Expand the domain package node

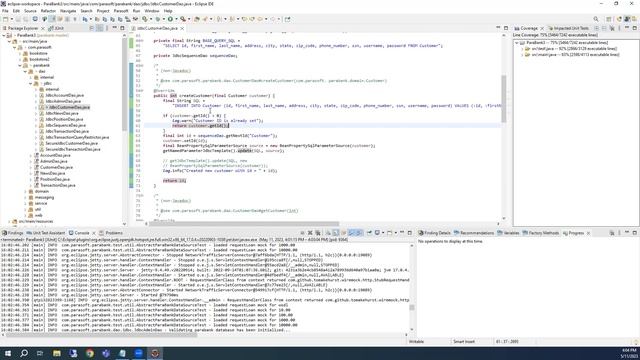click(x=25, y=191)
